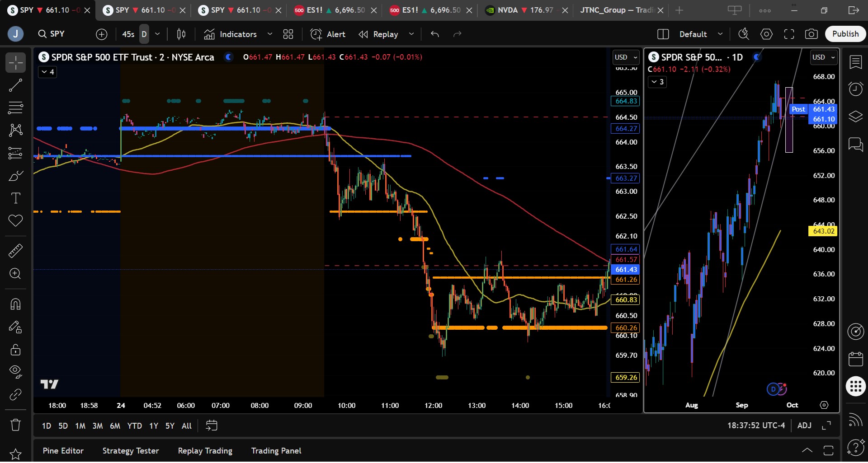The height and width of the screenshot is (463, 868).
Task: Open the quick search lightning icon
Action: 744,34
